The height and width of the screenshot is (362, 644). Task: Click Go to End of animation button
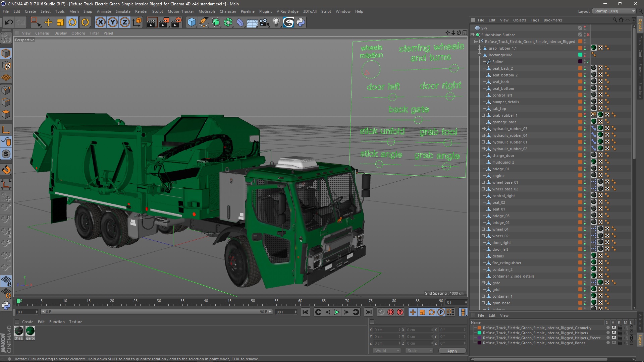(x=368, y=312)
